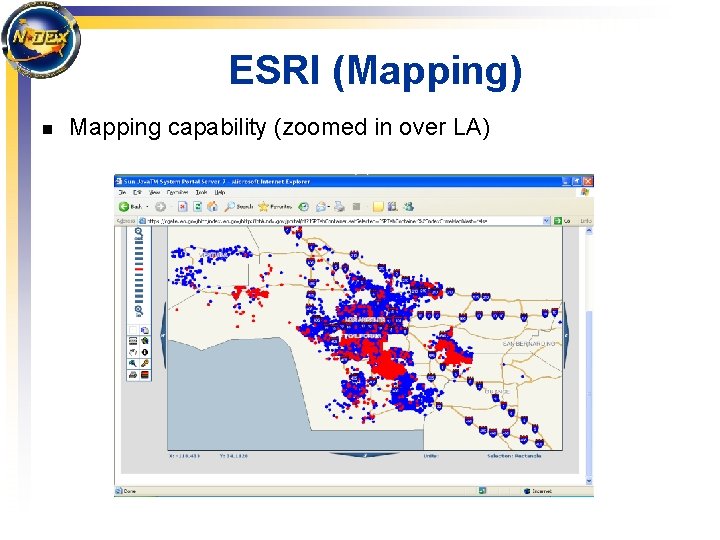Click the Internet zone status indicator
Viewport: 720px width, 540px height.
tap(538, 491)
